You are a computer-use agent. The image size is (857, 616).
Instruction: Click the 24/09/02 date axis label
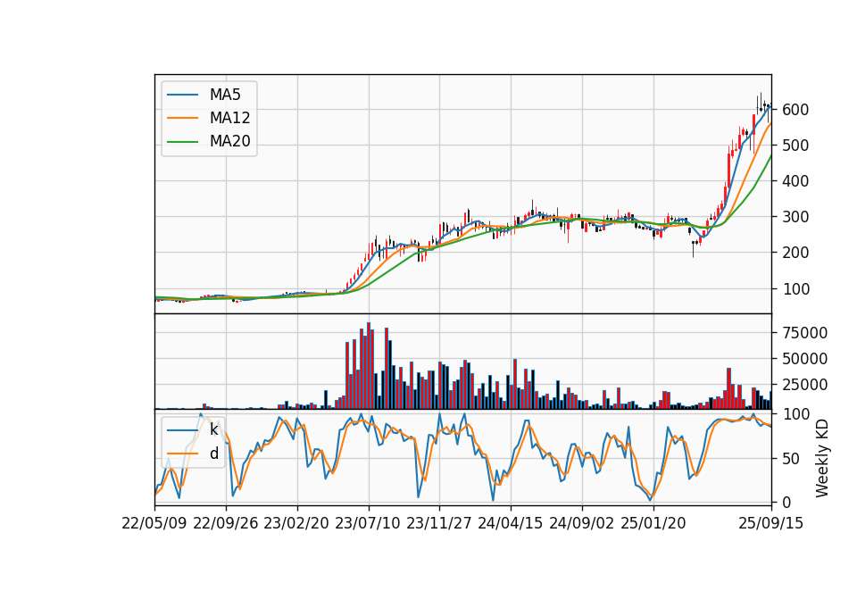point(581,523)
